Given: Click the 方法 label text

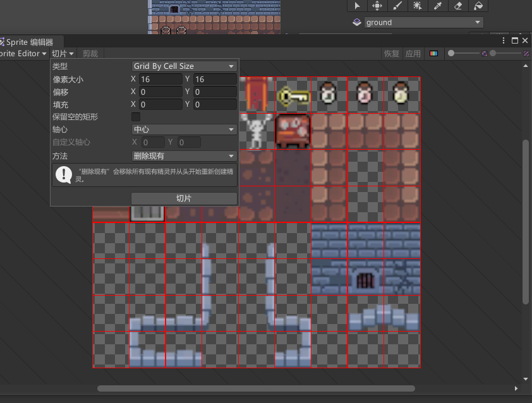Looking at the screenshot, I should pyautogui.click(x=60, y=156).
